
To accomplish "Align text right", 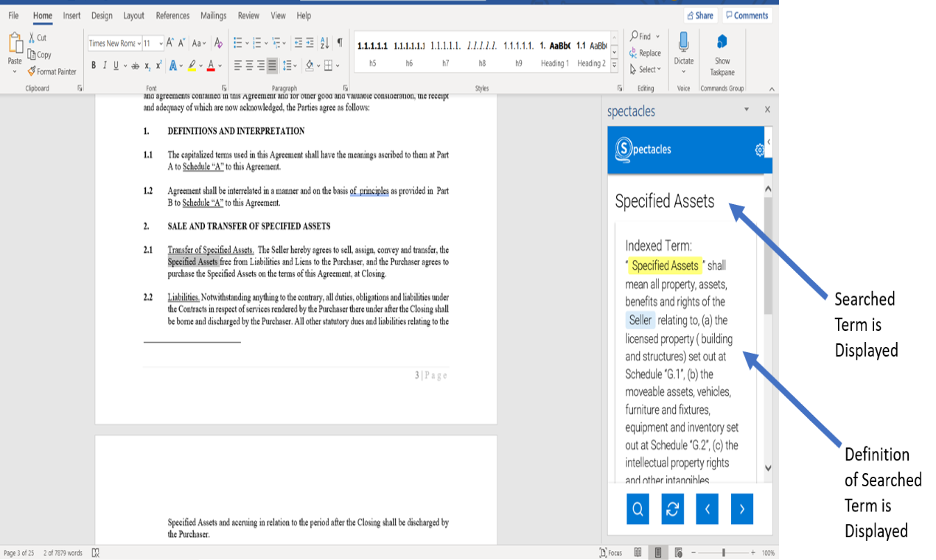I will coord(261,66).
